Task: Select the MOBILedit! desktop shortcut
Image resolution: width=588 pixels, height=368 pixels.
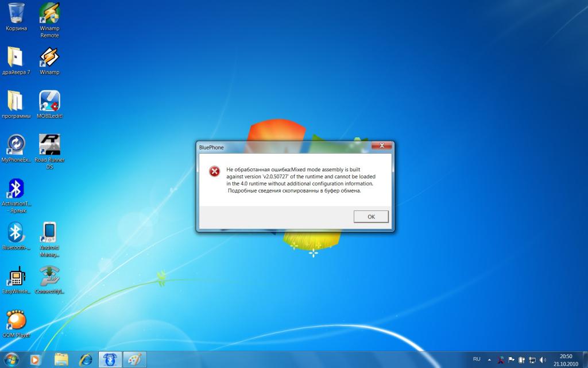Action: pos(50,101)
